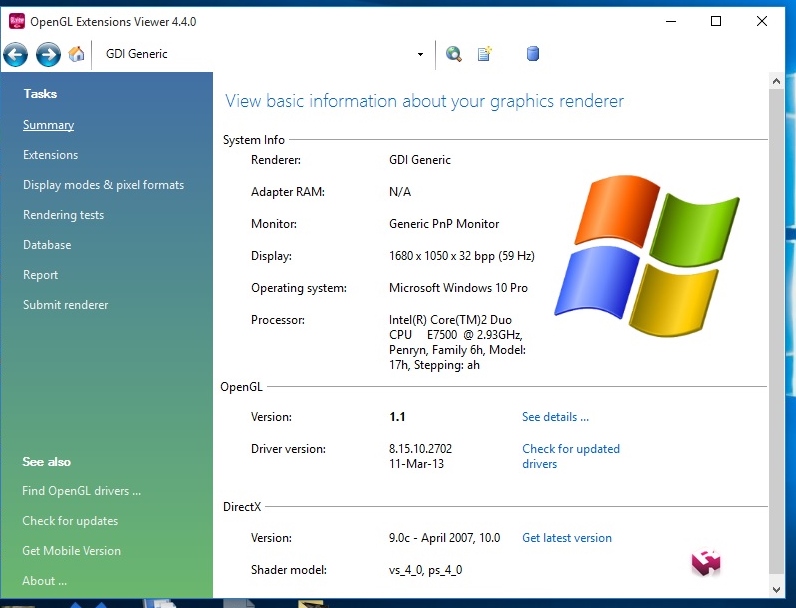The image size is (796, 608).
Task: Click the Adapter RAM value N/A
Action: point(400,192)
